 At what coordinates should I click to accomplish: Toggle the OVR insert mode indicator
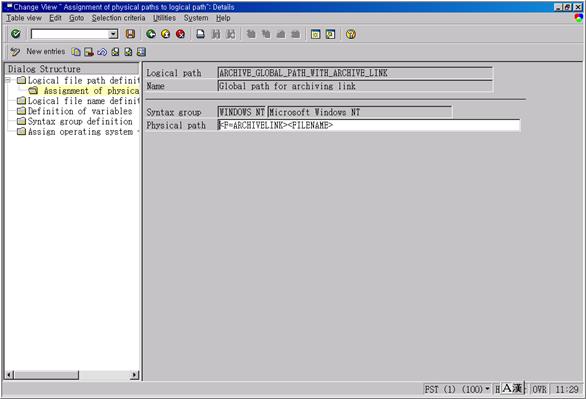click(x=539, y=389)
